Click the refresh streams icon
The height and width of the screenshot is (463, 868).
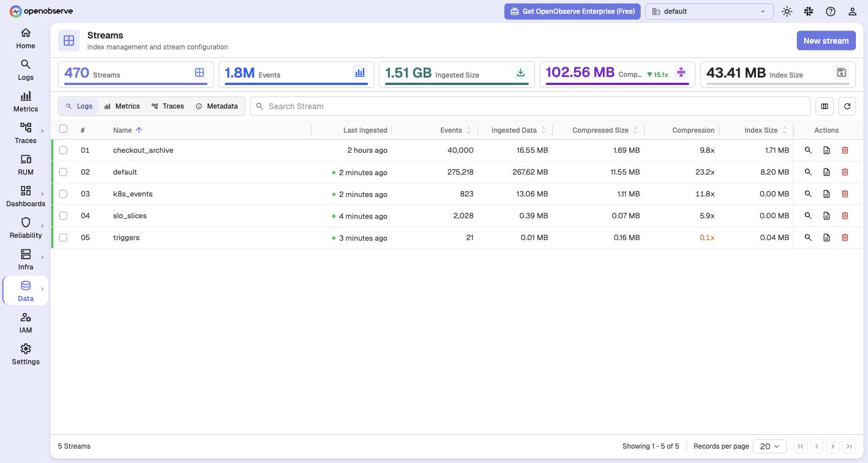click(x=847, y=106)
